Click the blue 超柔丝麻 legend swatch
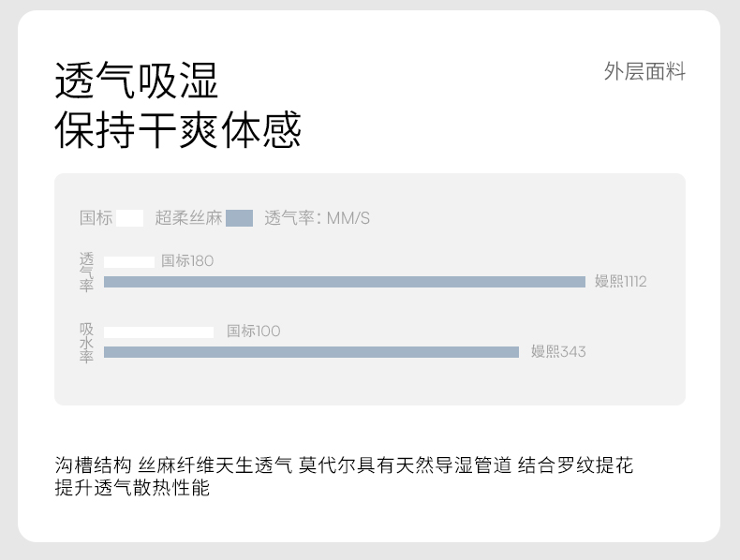740x560 pixels. 239,218
